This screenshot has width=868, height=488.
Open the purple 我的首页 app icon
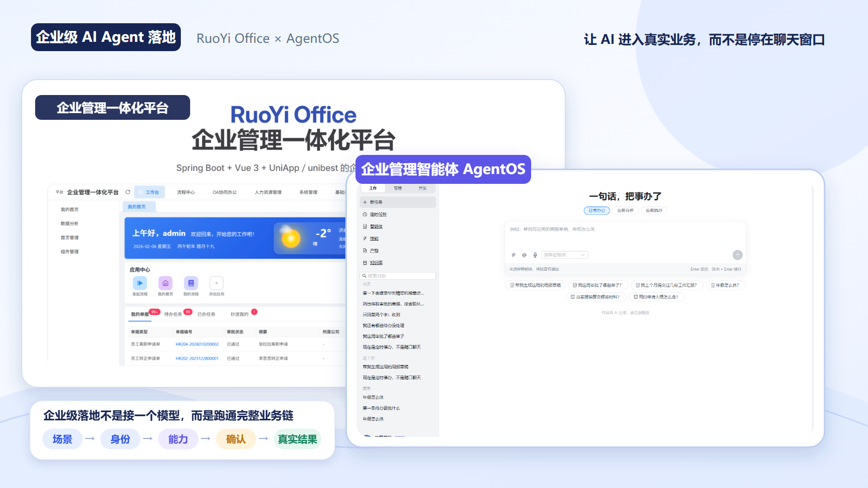(x=165, y=283)
